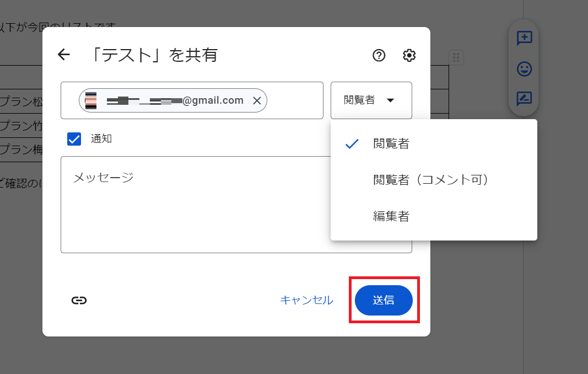
Task: Click the back arrow in share dialog
Action: point(64,55)
